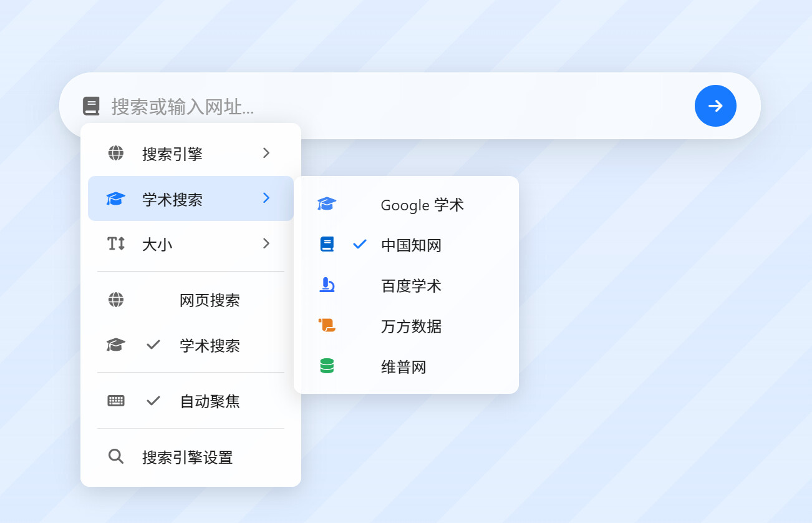Select 维普网 as academic engine
812x523 pixels.
tap(406, 366)
